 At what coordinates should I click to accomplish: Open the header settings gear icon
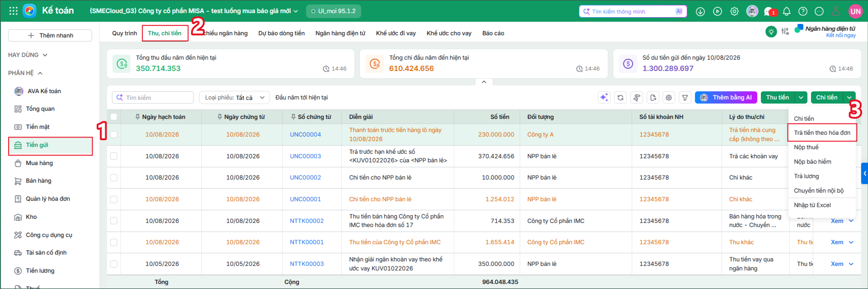(x=734, y=11)
